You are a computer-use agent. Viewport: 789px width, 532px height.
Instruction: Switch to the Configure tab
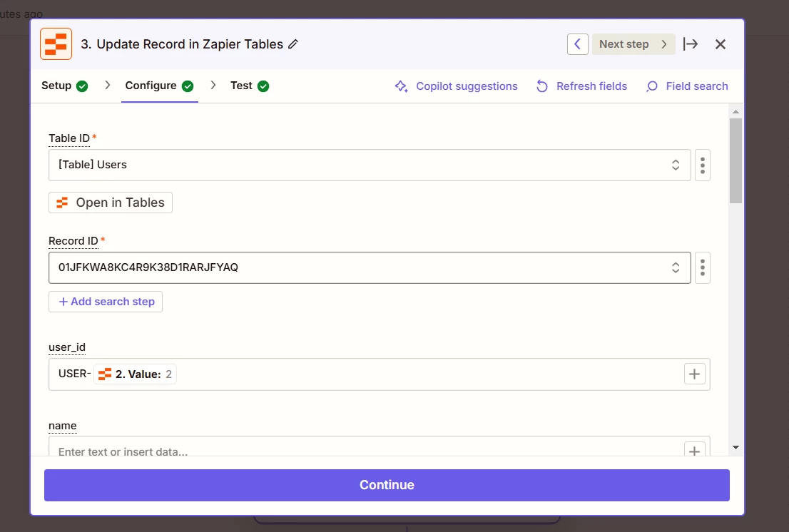[x=159, y=86]
